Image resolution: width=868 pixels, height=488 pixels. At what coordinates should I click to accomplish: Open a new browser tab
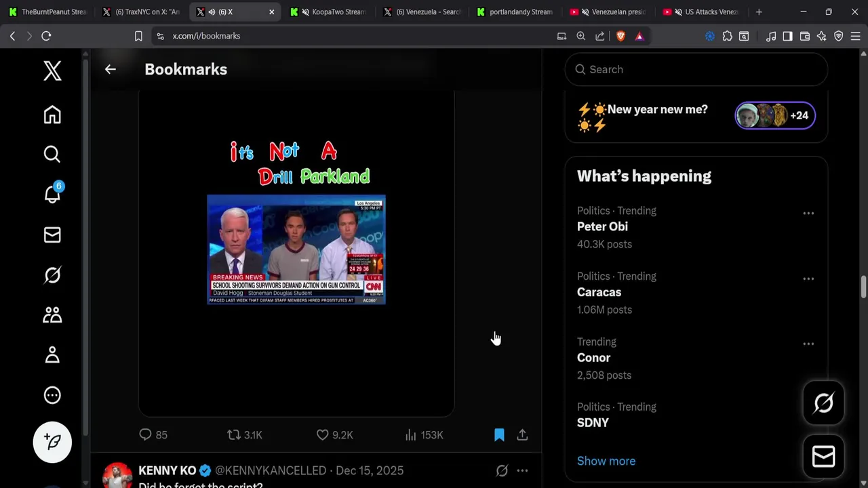tap(759, 12)
